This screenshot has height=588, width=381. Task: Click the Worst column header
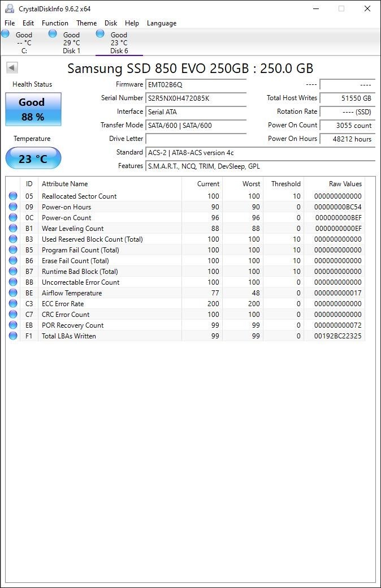(243, 184)
